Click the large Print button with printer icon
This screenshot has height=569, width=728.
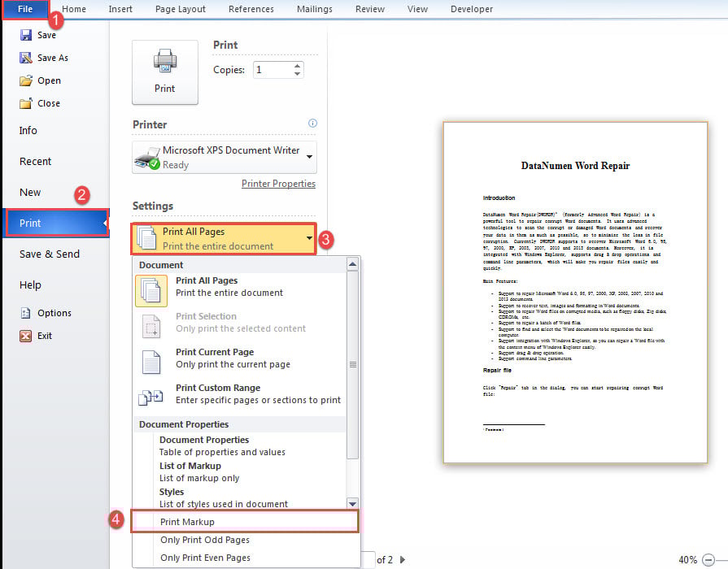165,72
